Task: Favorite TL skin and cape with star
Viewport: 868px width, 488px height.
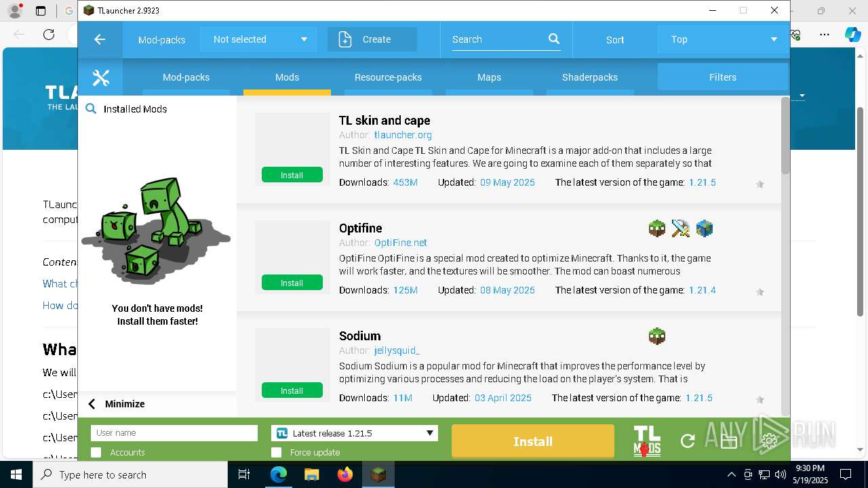Action: [760, 184]
